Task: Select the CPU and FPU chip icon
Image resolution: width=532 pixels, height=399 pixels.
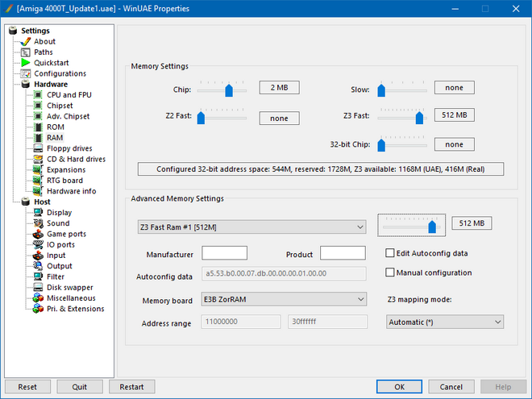Action: click(38, 95)
